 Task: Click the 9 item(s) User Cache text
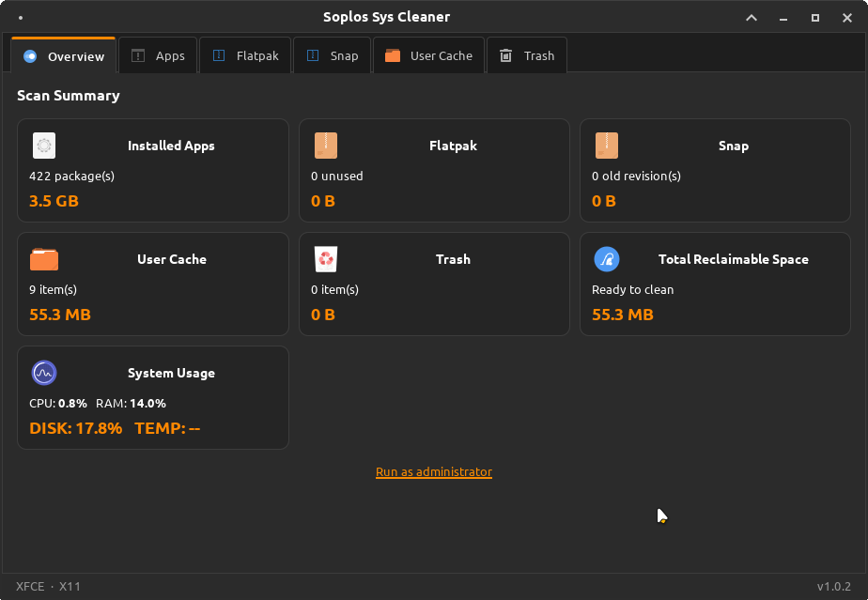54,289
